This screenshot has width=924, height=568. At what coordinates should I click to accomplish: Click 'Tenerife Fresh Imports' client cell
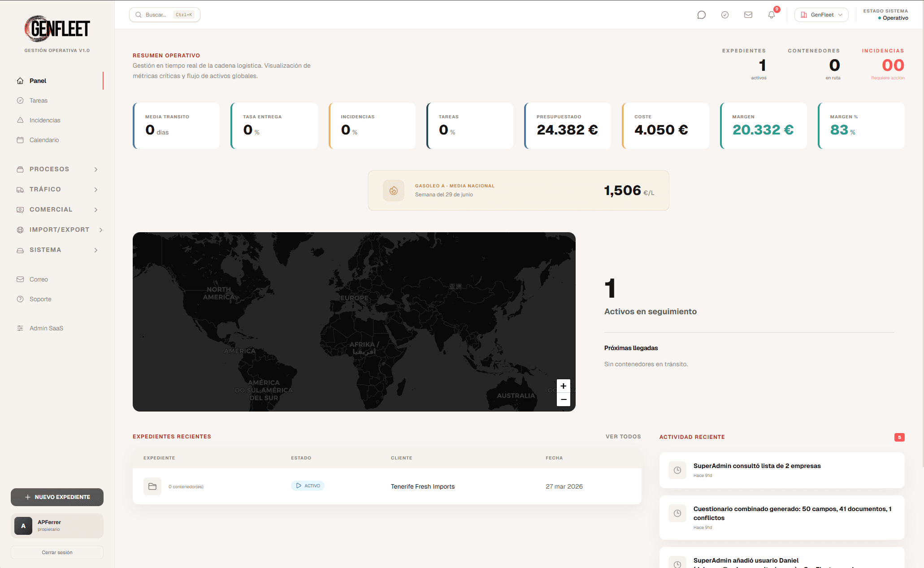pyautogui.click(x=423, y=486)
